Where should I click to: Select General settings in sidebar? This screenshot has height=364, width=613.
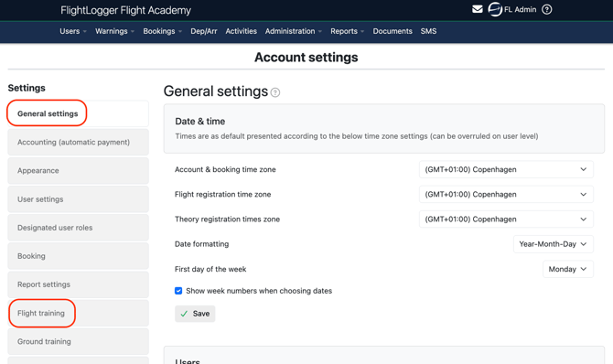(x=78, y=113)
